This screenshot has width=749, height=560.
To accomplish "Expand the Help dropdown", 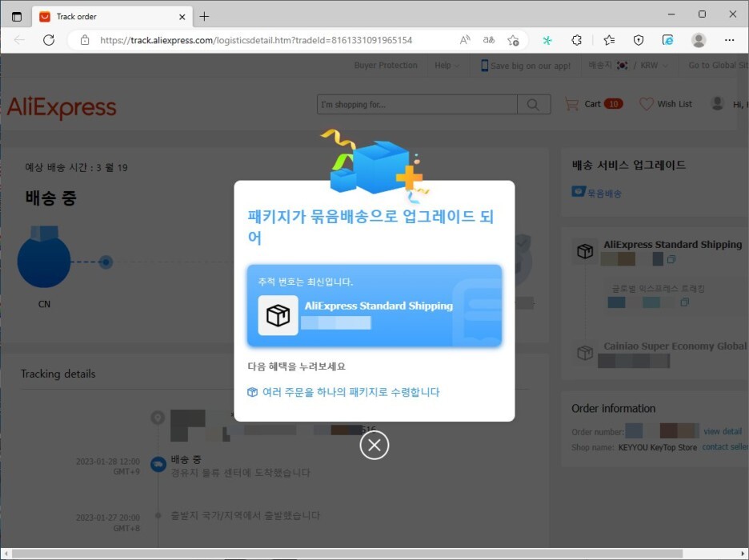I will 447,66.
